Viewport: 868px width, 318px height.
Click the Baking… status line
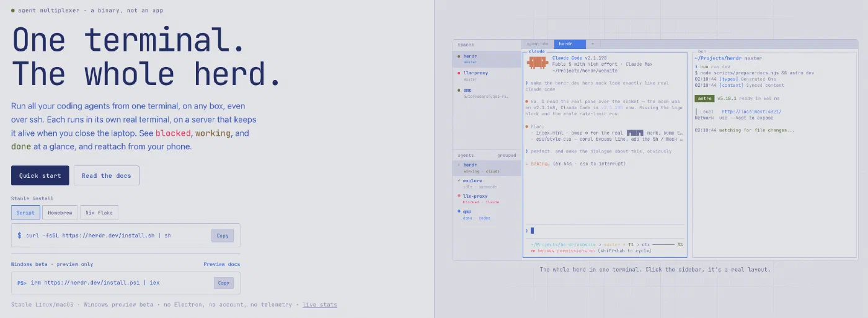coord(575,164)
